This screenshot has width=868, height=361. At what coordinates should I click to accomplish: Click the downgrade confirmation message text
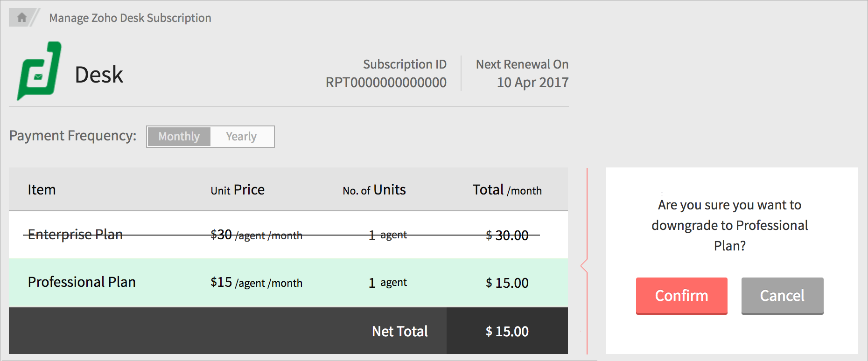730,225
